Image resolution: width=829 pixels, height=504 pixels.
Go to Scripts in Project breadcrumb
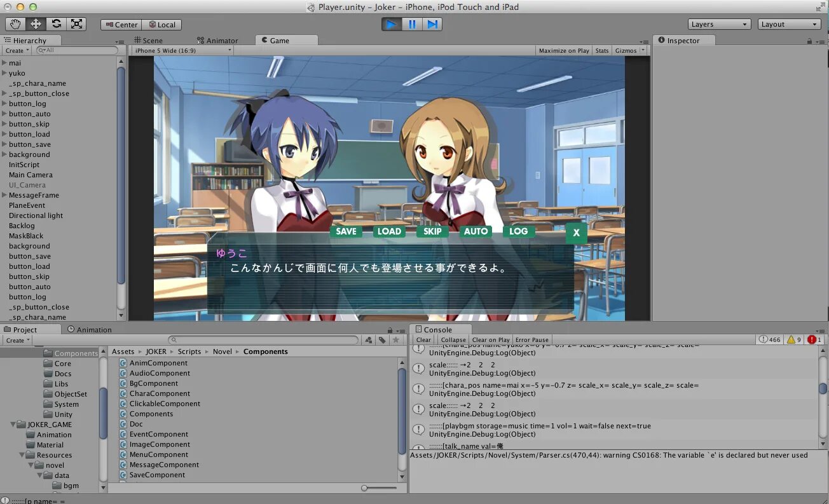(x=189, y=351)
